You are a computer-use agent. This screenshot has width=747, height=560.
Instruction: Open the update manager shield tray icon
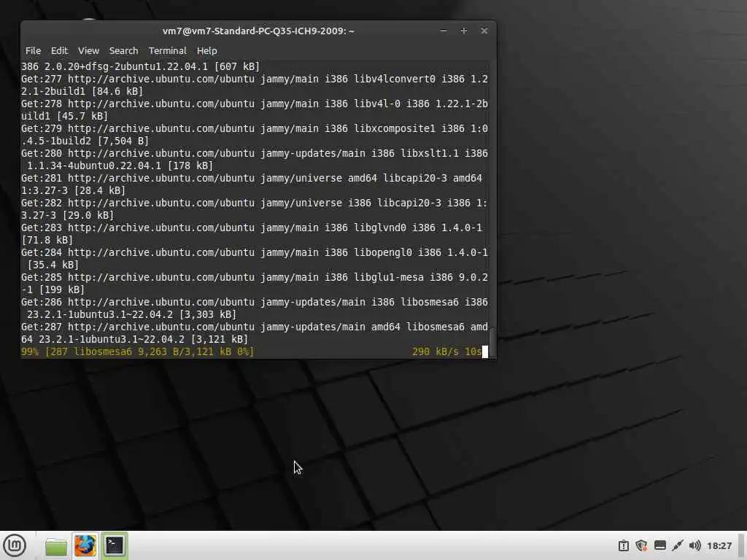tap(641, 545)
